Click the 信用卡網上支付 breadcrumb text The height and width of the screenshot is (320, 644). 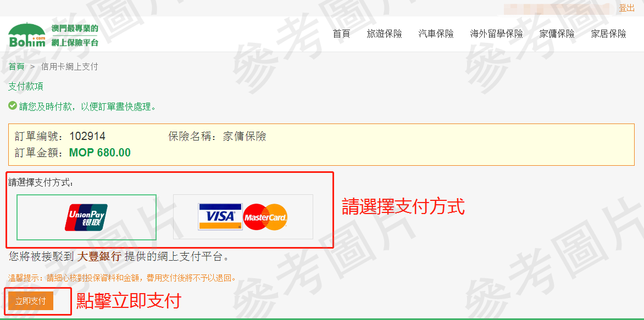click(x=69, y=66)
